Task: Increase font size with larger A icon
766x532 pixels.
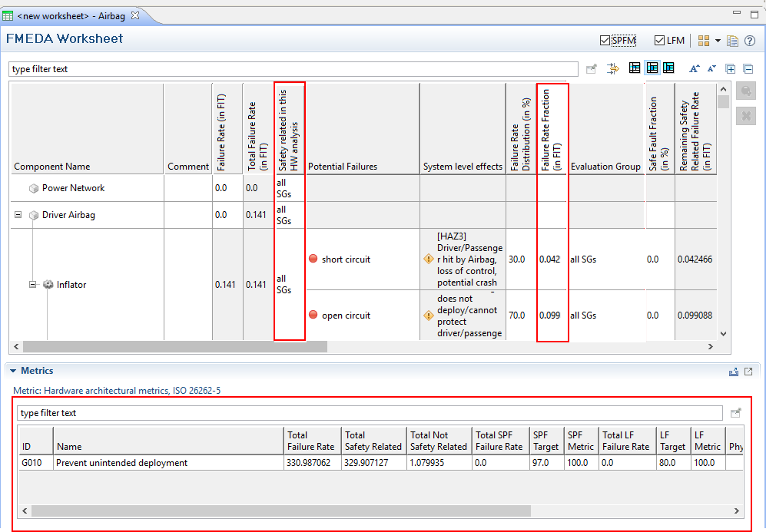Action: tap(695, 68)
